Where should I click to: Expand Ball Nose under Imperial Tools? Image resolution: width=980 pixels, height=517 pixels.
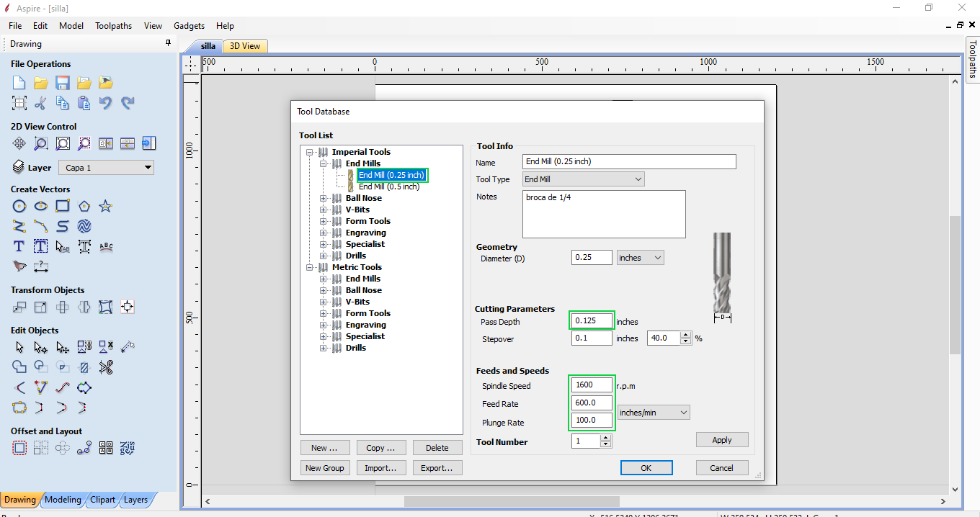pyautogui.click(x=324, y=198)
